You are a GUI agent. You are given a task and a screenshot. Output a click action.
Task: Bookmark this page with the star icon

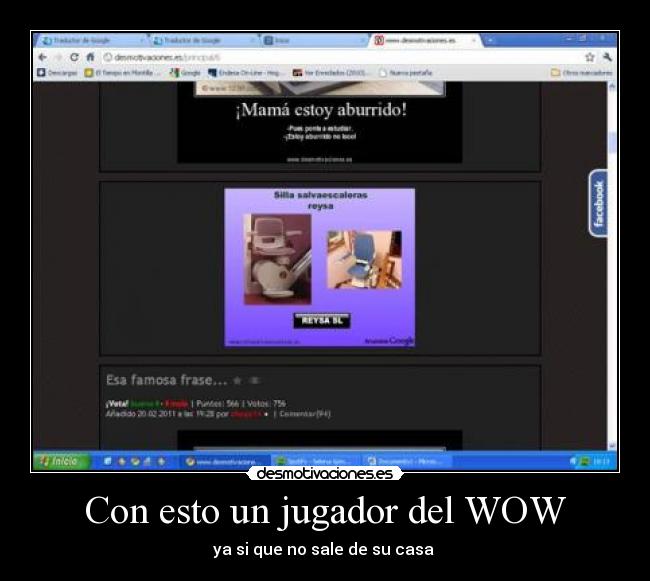pyautogui.click(x=589, y=57)
